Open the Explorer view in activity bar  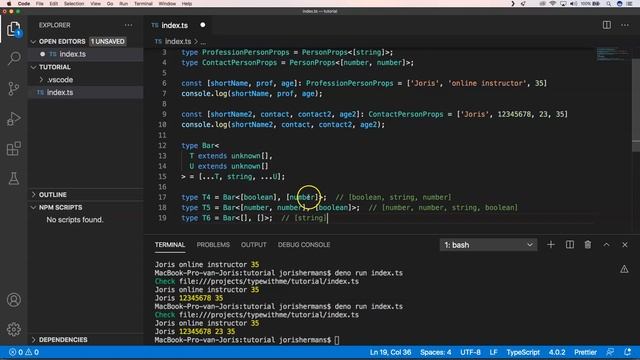coord(13,29)
